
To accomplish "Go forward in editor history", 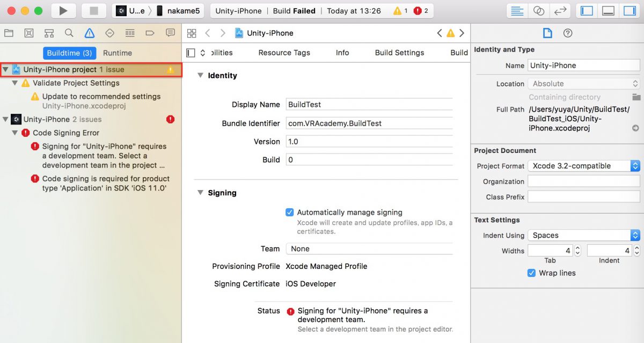I will pos(223,33).
